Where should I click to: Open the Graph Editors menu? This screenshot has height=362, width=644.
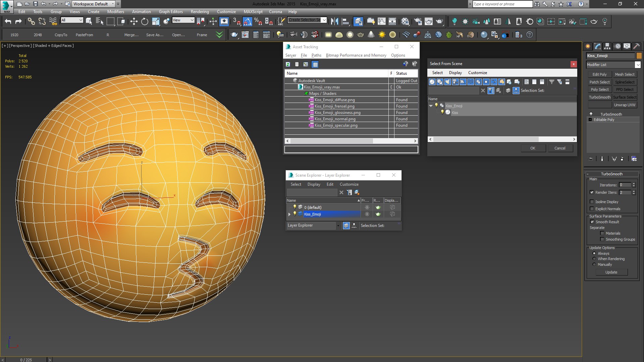click(x=171, y=12)
